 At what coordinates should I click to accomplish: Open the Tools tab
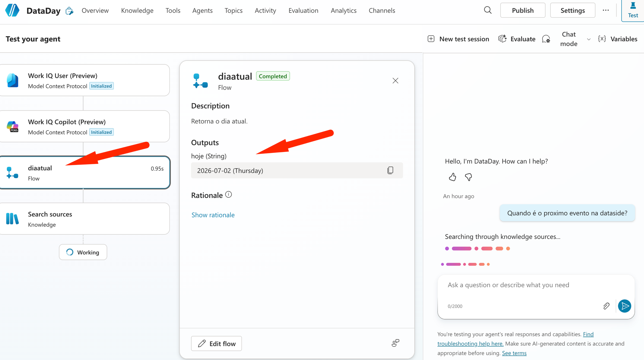point(173,10)
